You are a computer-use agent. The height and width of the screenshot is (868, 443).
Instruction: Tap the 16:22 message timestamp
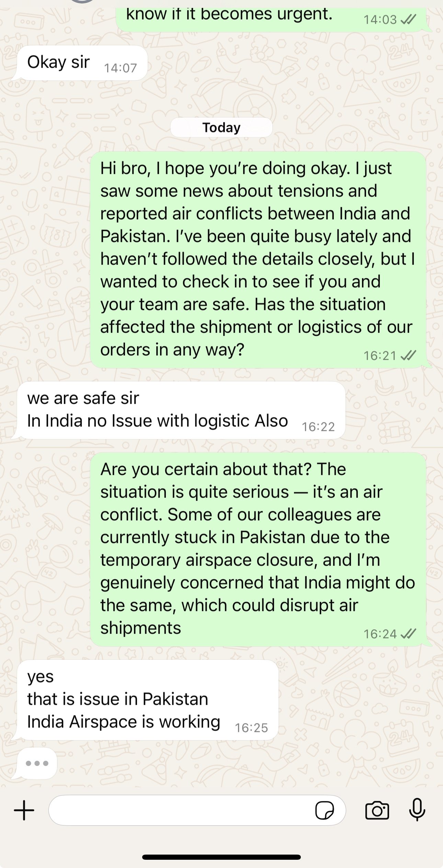(318, 427)
